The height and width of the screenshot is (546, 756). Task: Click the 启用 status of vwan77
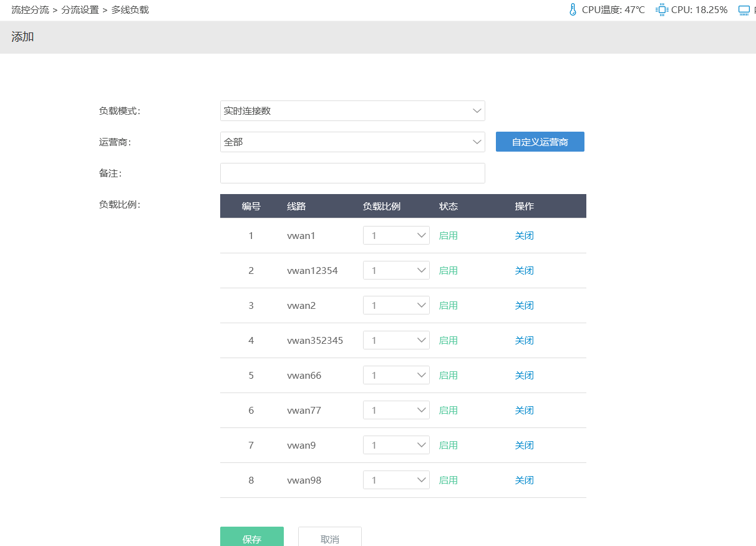pos(448,411)
